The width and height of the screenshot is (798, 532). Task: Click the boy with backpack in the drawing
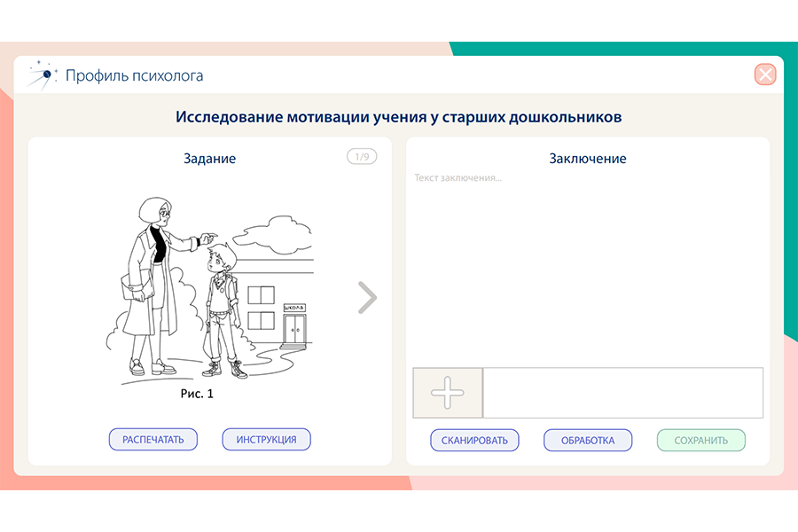[x=222, y=306]
